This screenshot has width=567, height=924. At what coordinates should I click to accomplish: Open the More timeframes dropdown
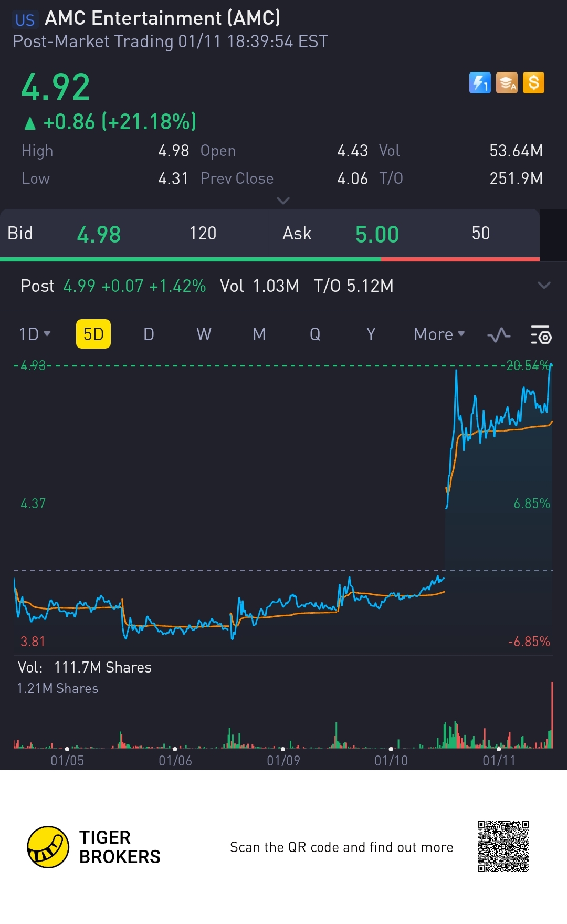click(x=439, y=334)
